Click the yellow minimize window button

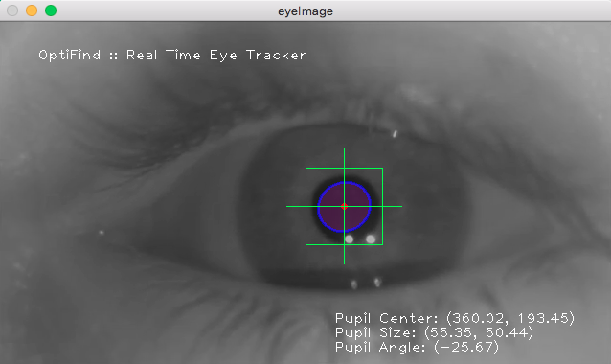tap(32, 11)
